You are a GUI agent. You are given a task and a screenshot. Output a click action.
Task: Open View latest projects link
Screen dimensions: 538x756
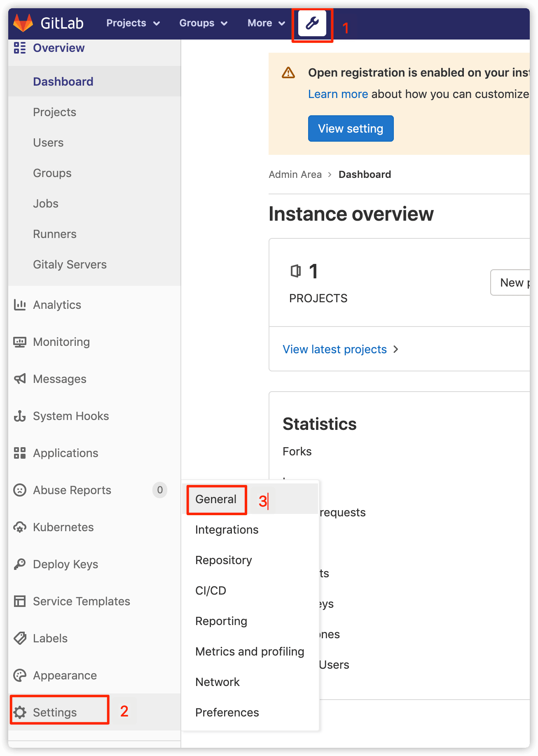[335, 349]
